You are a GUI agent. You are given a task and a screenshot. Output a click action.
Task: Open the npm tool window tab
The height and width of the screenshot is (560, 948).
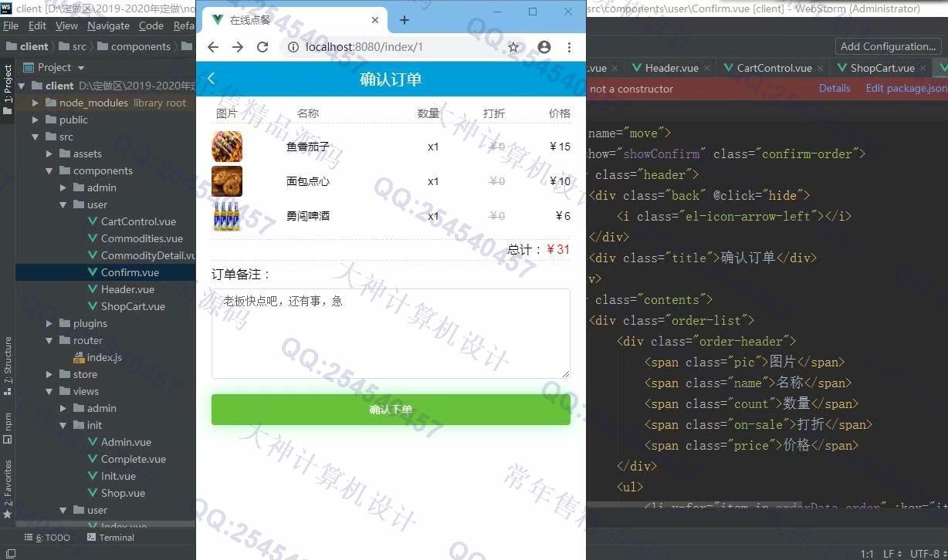tap(8, 428)
